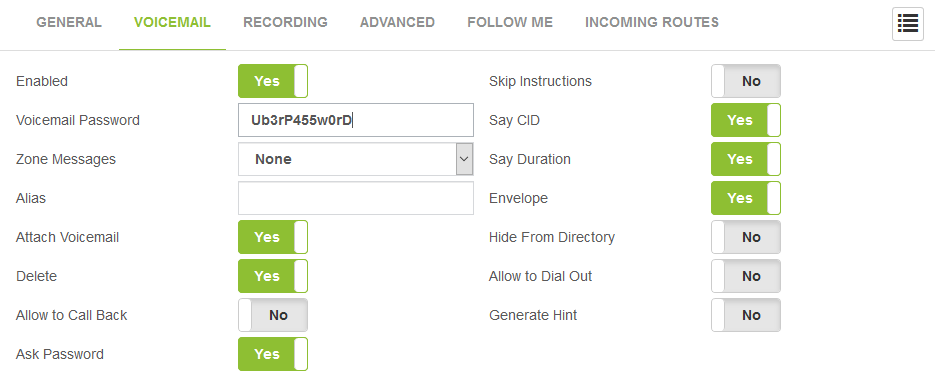The height and width of the screenshot is (379, 935).
Task: Click the Alias input field
Action: (356, 198)
